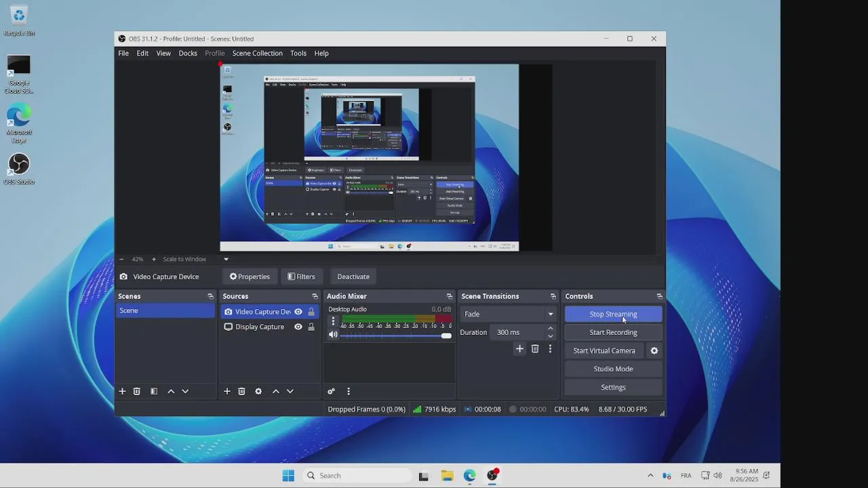Image resolution: width=868 pixels, height=488 pixels.
Task: Click Start Virtual Camera button
Action: pyautogui.click(x=604, y=350)
